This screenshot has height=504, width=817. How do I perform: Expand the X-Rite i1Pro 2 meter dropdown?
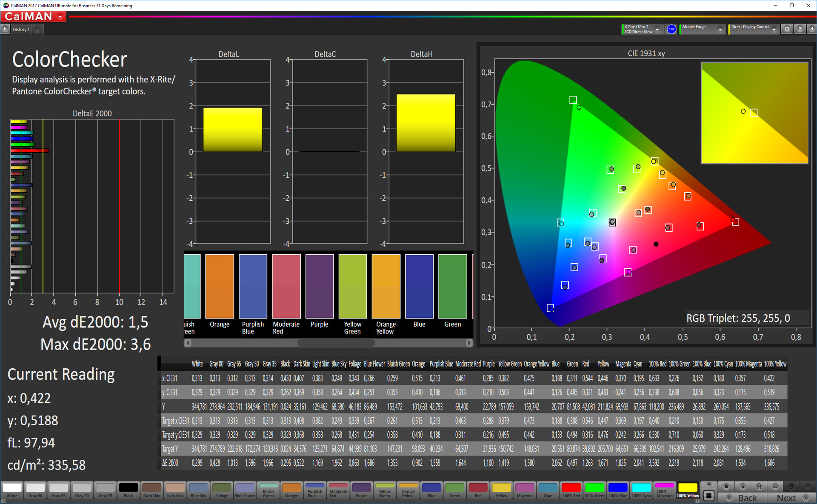tap(657, 29)
